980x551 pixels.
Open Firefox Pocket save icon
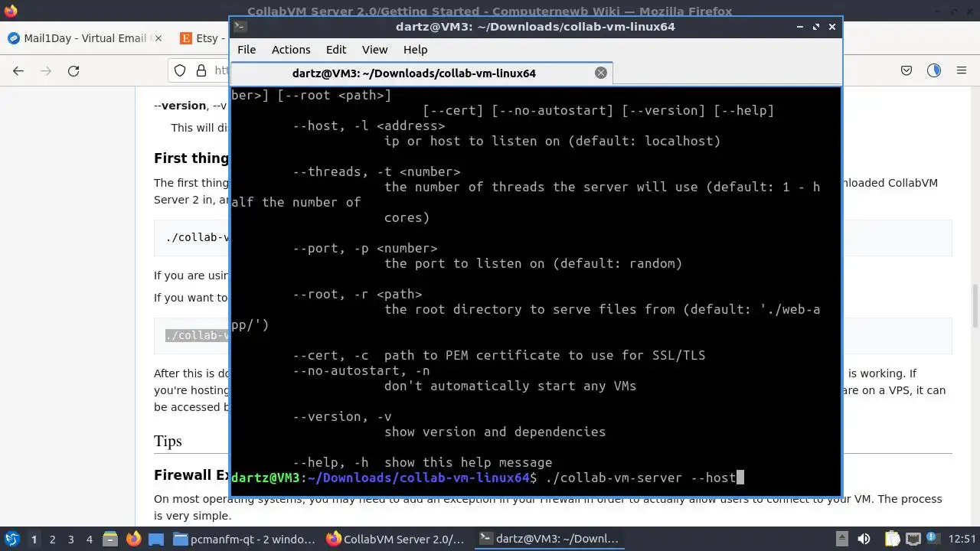coord(906,70)
